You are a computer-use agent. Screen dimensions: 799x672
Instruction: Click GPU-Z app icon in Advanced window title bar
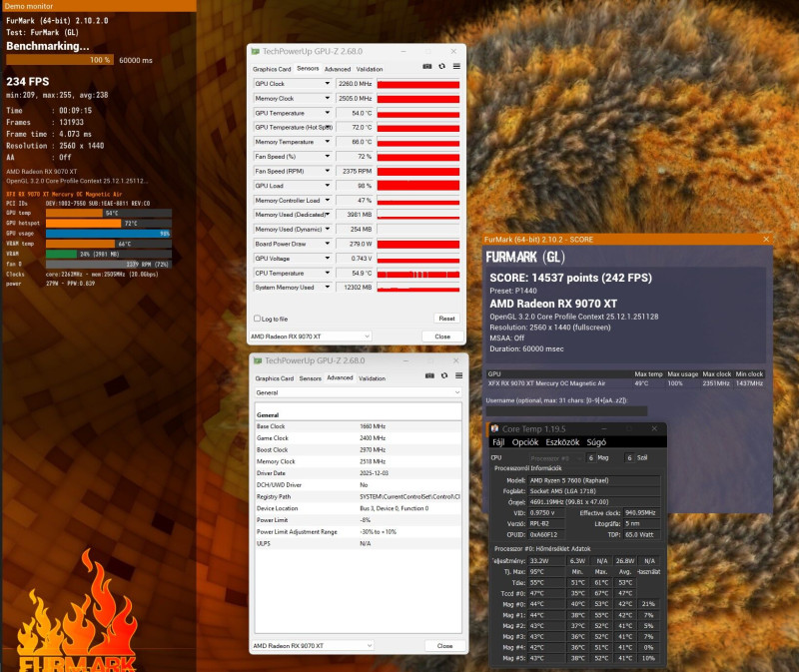click(258, 360)
